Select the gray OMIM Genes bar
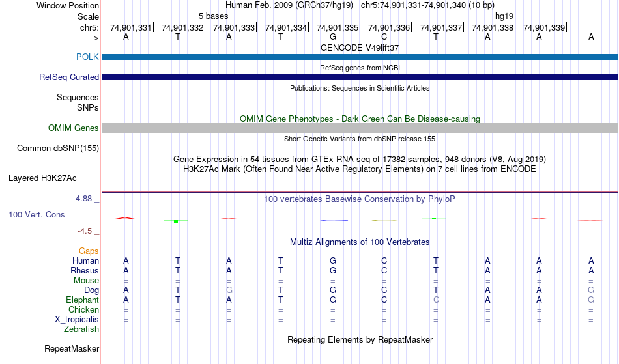Screen dimensions: 619x364 pos(360,128)
